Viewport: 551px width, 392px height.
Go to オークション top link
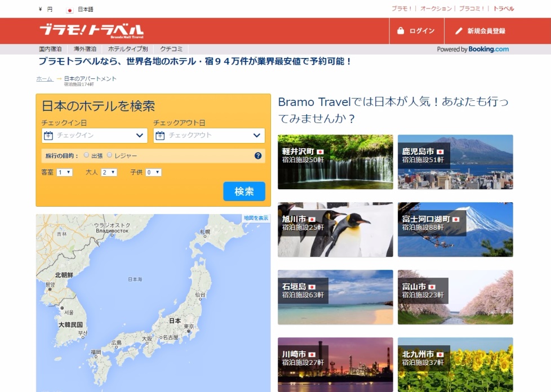tap(436, 8)
